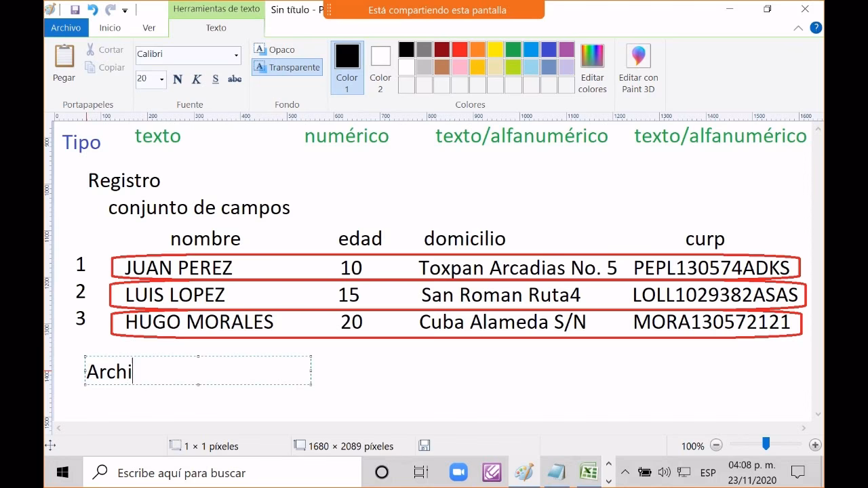Image resolution: width=868 pixels, height=488 pixels.
Task: Click the canvas size 1680 × 2089 píxeles readout
Action: (344, 446)
